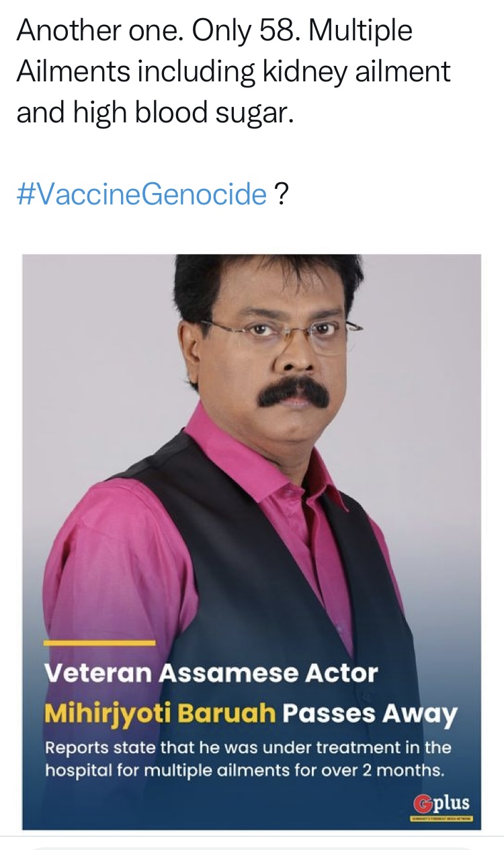Screen dimensions: 504x850
Task: Click the Gplus logo on the image
Action: click(443, 804)
